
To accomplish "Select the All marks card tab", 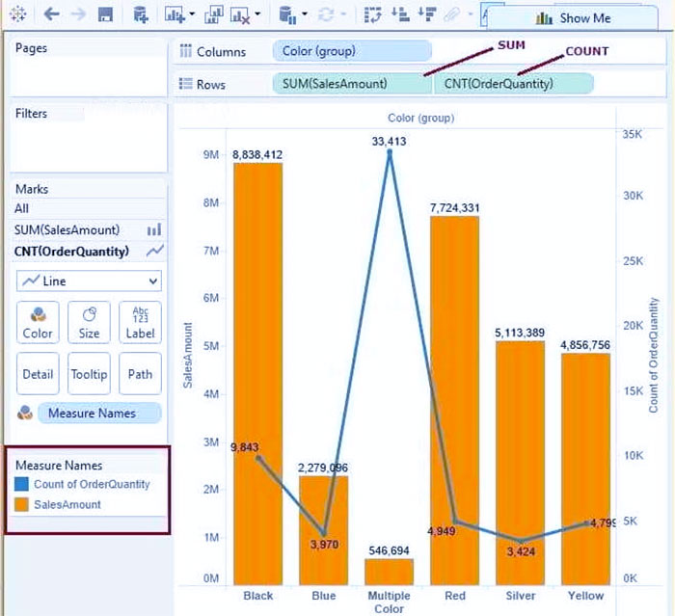I will tap(89, 208).
